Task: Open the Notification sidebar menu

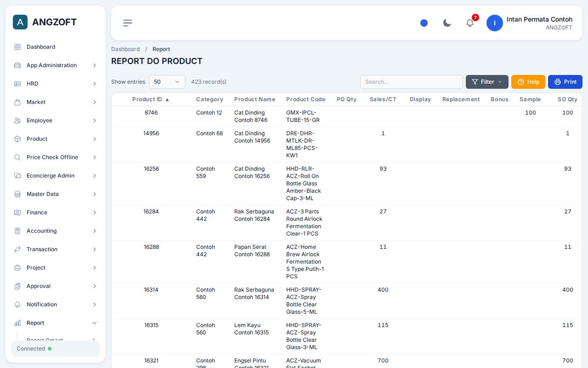Action: pos(56,305)
